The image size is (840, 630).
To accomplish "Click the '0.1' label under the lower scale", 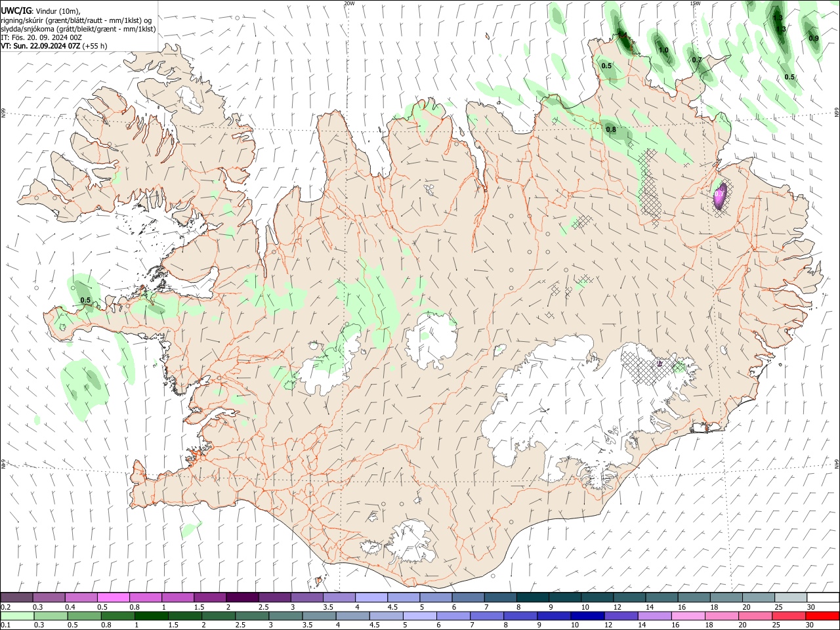I will pos(6,625).
